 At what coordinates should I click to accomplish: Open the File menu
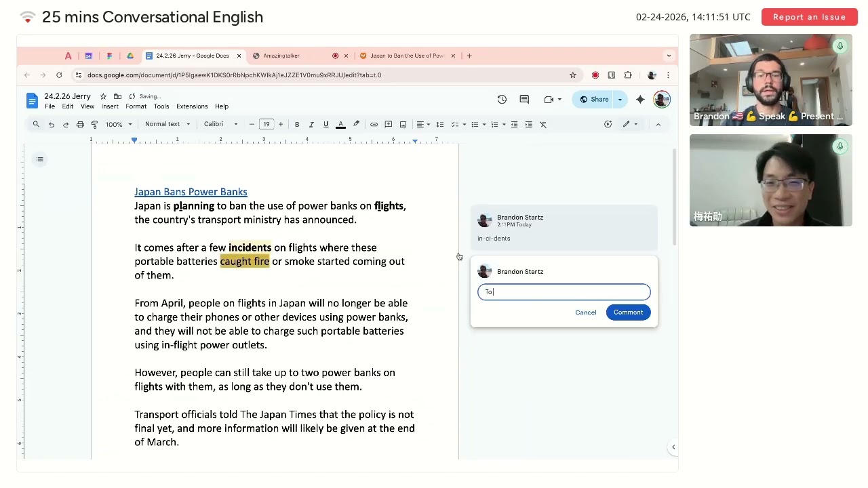[x=50, y=106]
